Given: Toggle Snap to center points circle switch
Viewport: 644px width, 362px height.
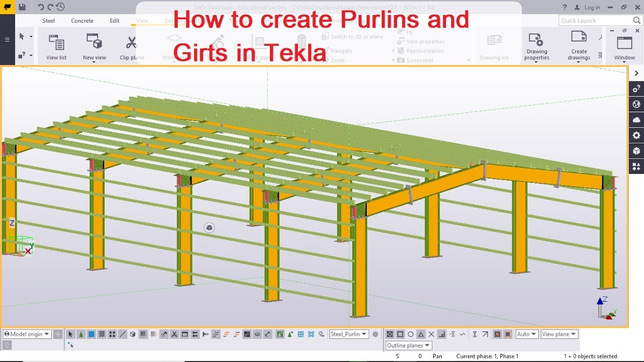Looking at the screenshot, I should (x=411, y=334).
